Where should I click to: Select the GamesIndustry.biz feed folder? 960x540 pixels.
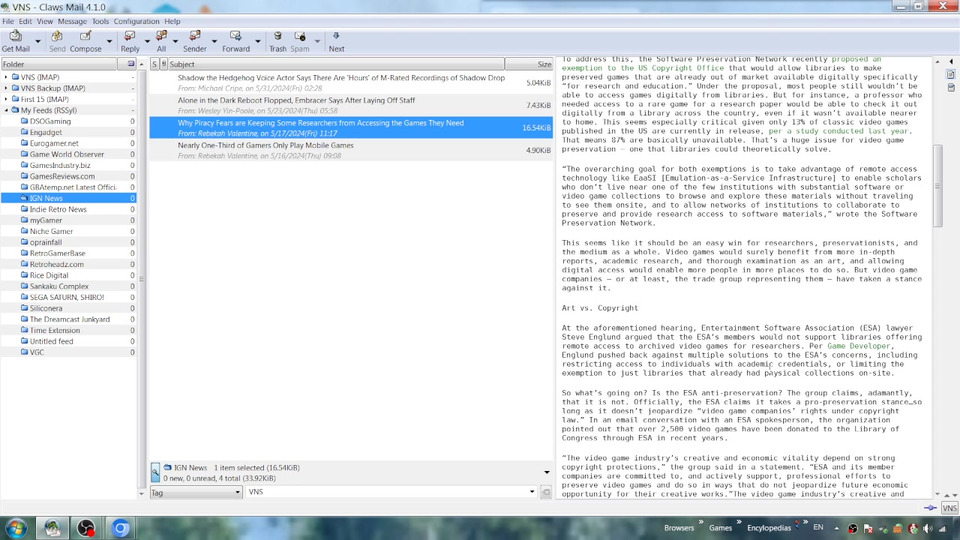coord(60,165)
